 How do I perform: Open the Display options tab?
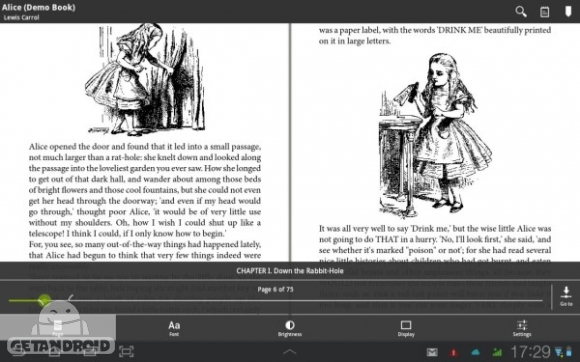pos(406,328)
